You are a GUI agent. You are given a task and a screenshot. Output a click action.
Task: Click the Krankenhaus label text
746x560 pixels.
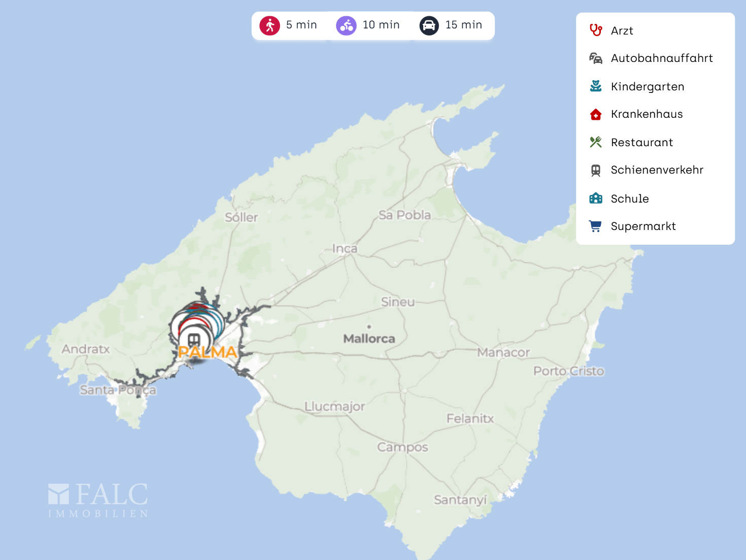(647, 114)
